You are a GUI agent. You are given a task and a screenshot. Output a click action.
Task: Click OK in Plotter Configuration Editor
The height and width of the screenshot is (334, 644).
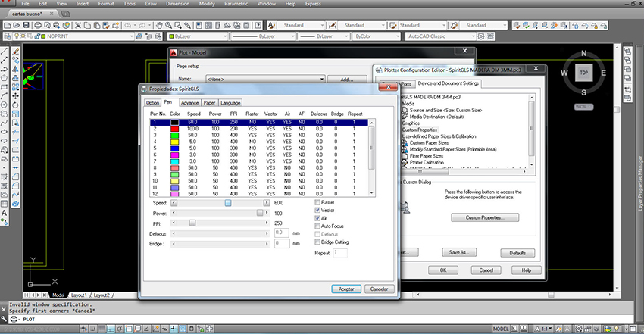[443, 270]
